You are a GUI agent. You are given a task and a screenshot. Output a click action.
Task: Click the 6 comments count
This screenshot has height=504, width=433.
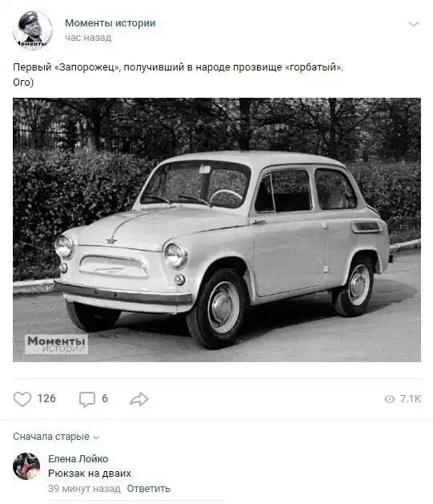[x=105, y=398]
